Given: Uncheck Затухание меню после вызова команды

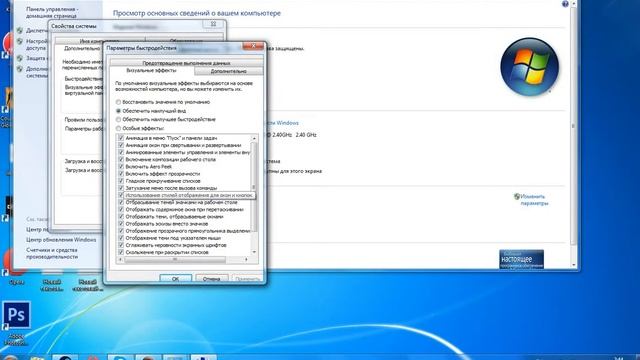Looking at the screenshot, I should [x=121, y=188].
